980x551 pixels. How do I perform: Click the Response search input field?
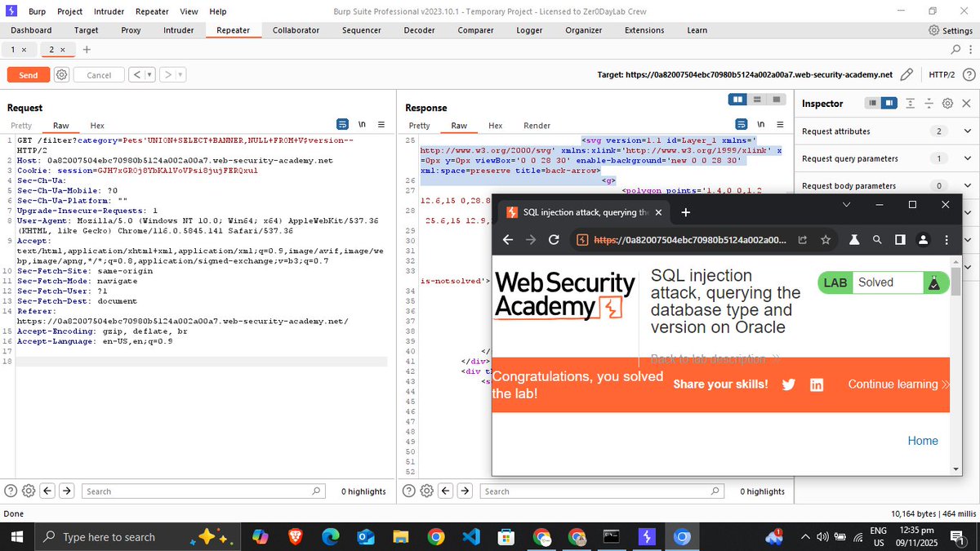(x=602, y=491)
